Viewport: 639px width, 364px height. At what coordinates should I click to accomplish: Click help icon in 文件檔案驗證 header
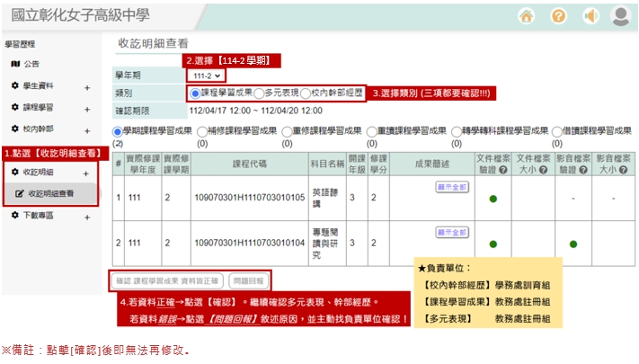[503, 170]
